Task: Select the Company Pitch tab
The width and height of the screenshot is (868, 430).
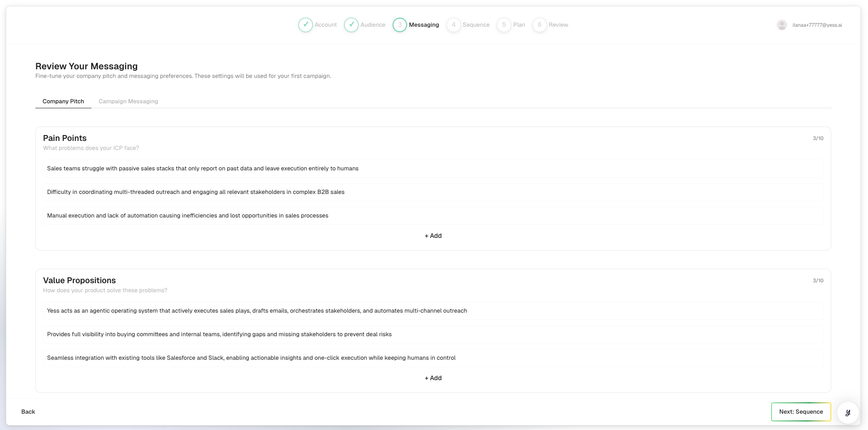Action: [x=63, y=101]
